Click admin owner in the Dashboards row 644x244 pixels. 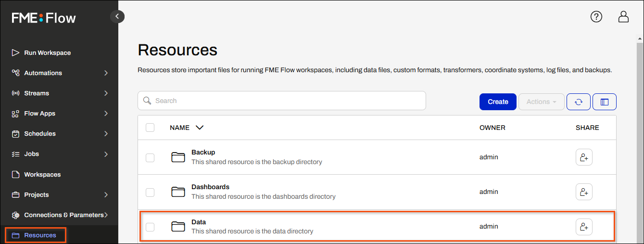[x=489, y=192]
